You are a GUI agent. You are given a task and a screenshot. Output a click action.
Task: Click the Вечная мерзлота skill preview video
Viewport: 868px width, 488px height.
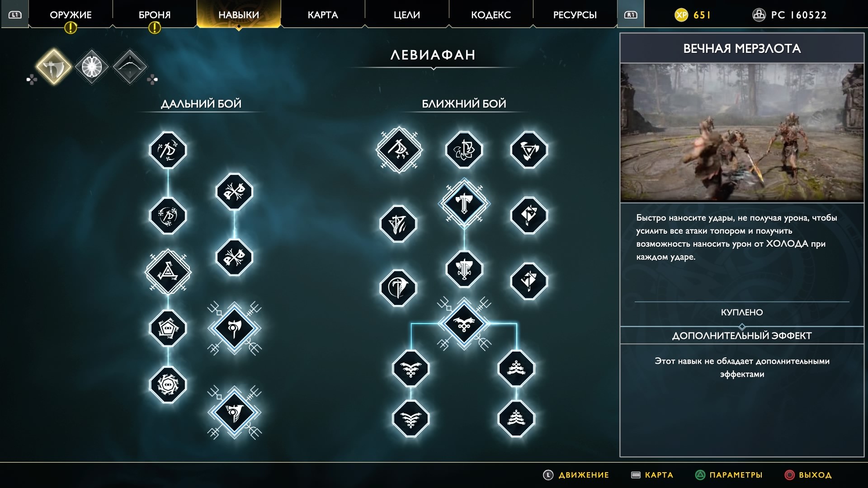pyautogui.click(x=742, y=132)
